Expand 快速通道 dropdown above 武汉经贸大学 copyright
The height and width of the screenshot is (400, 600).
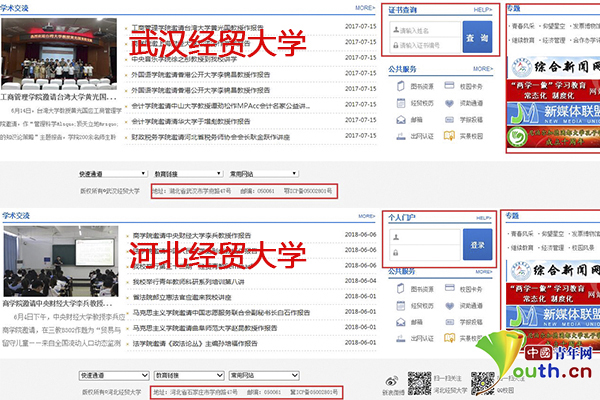click(112, 174)
